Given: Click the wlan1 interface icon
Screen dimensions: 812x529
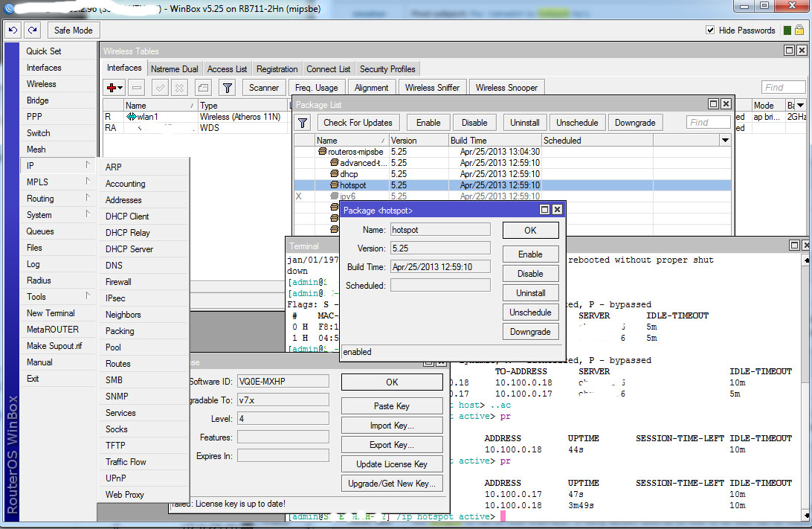Looking at the screenshot, I should [132, 117].
